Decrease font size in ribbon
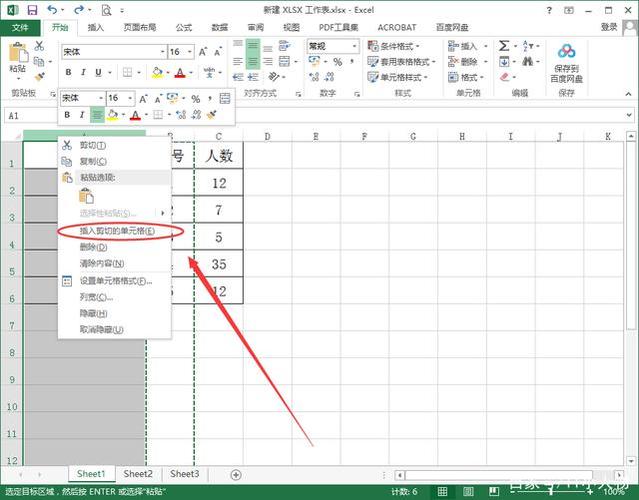639x500 pixels. pyautogui.click(x=218, y=52)
